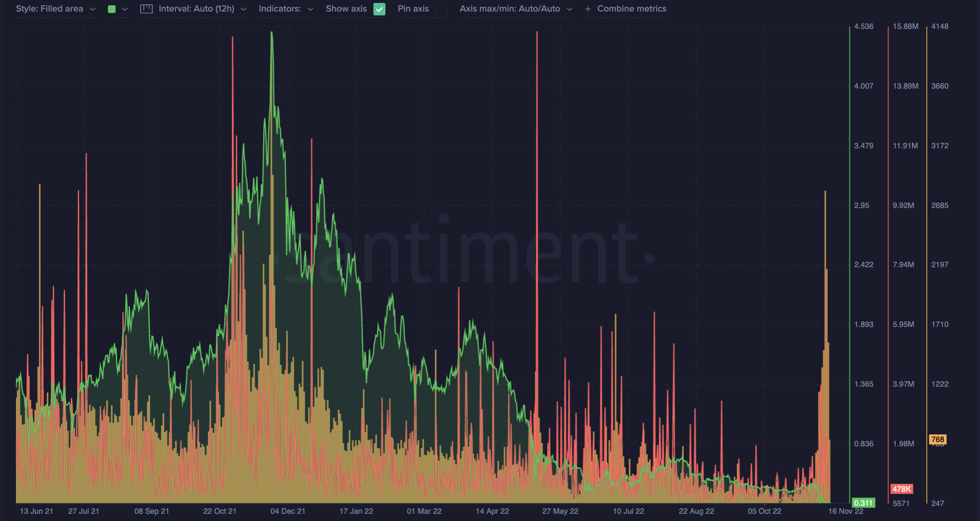Click the orange 768 value badge
The image size is (980, 521).
pos(938,439)
